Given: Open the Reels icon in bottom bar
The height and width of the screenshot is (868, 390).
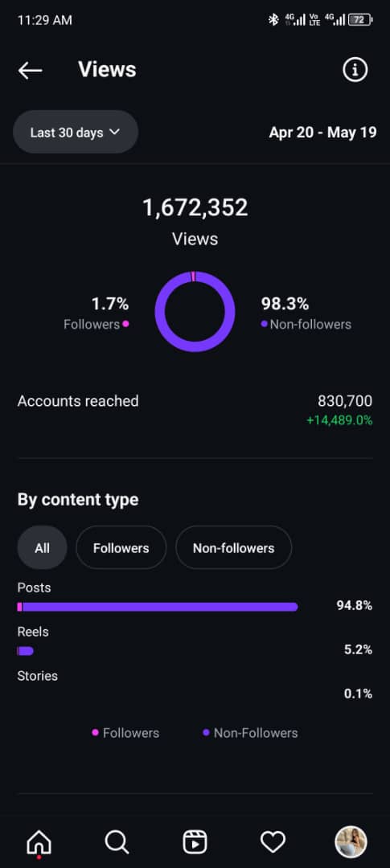Looking at the screenshot, I should pyautogui.click(x=195, y=842).
